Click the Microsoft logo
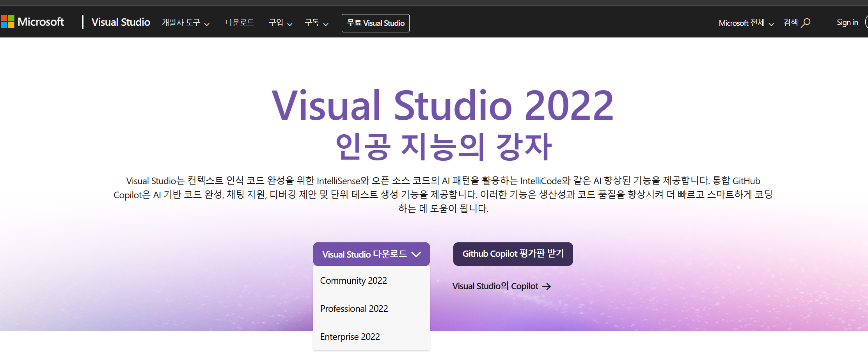Screen dimensions: 868x352 [32, 22]
